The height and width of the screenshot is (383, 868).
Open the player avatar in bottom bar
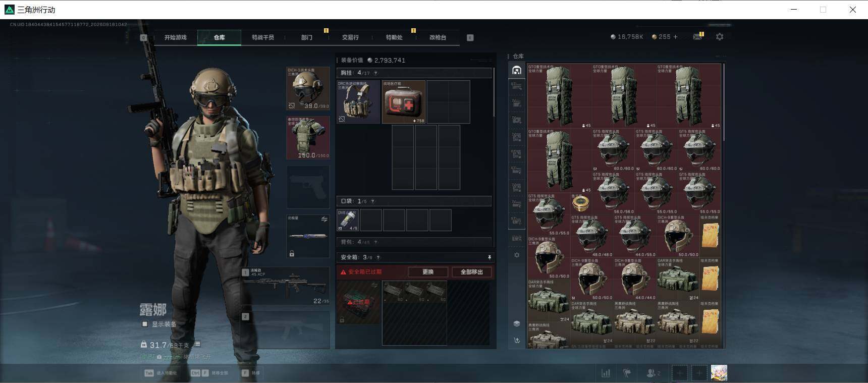pos(719,373)
